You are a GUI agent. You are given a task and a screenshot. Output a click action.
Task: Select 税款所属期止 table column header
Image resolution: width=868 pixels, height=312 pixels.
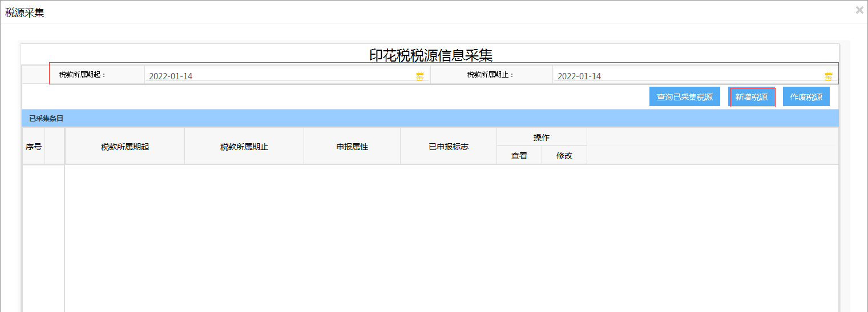(x=244, y=147)
